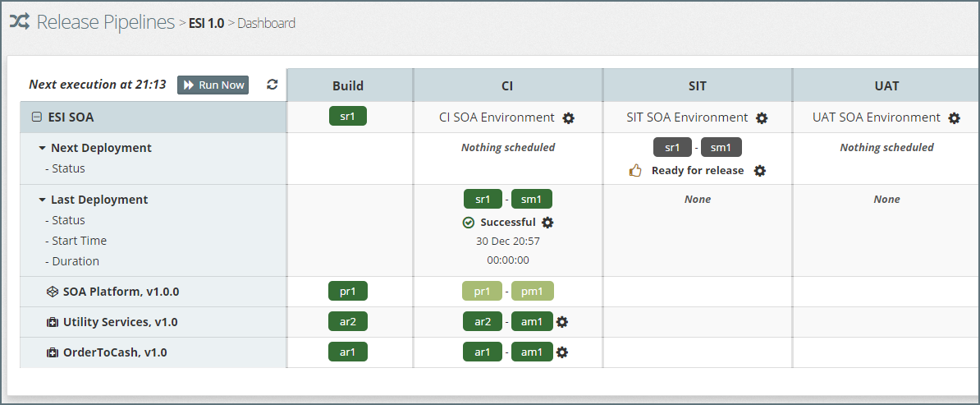Open CI SOA Environment gear settings
Screen dimensions: 980x405
[569, 118]
